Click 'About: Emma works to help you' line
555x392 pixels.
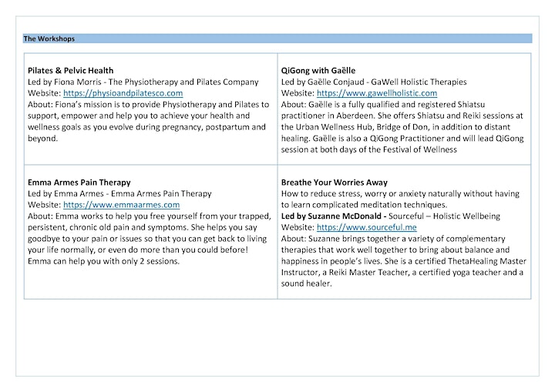tap(149, 216)
